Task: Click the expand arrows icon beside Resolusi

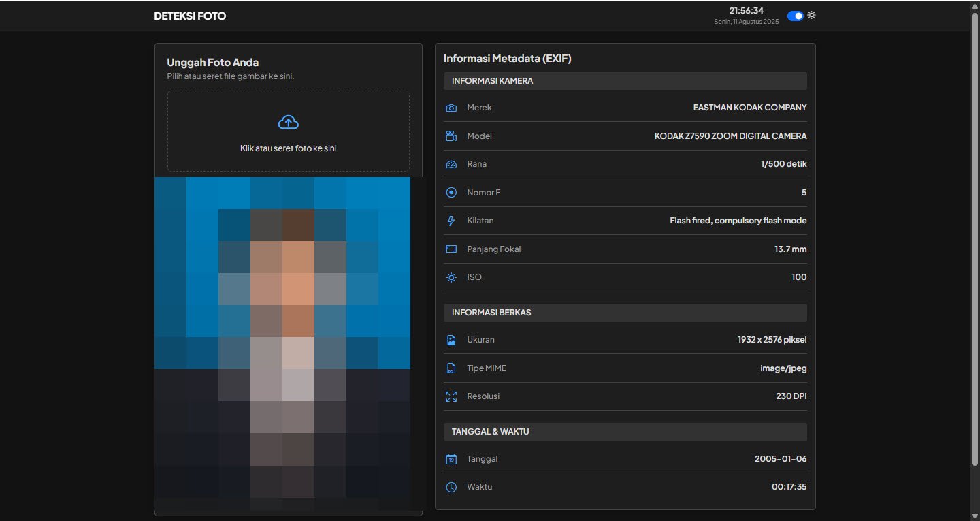Action: [451, 396]
